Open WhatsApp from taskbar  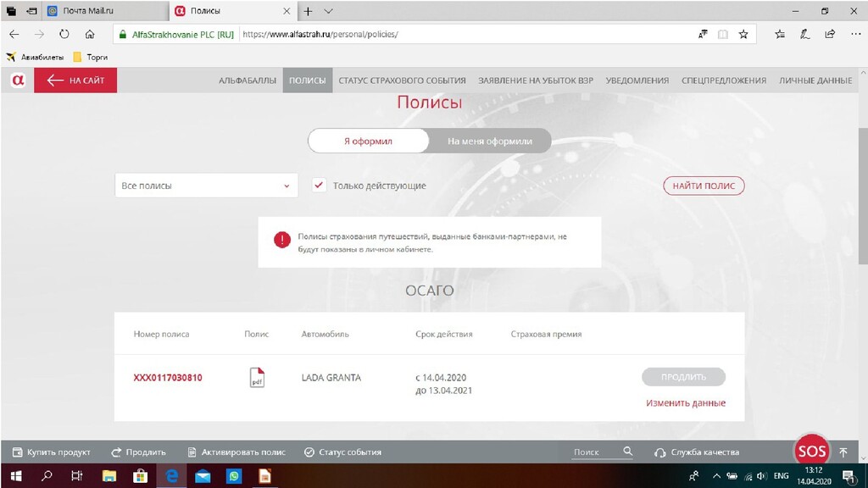(x=234, y=476)
